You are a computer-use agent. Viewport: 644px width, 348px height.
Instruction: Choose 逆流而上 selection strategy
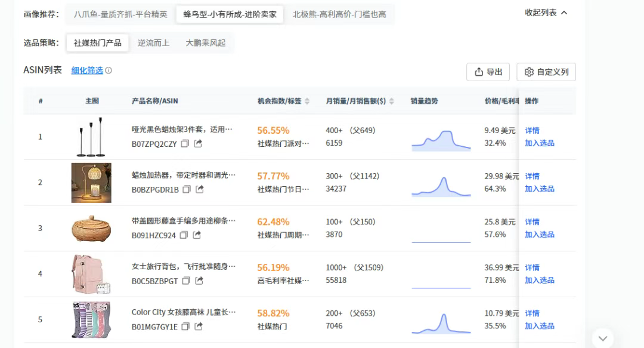point(153,43)
